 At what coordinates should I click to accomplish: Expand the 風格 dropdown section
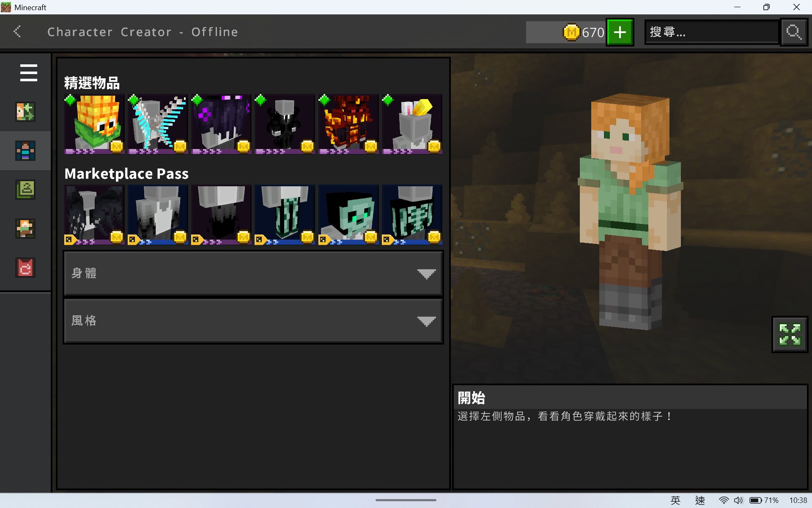coord(253,321)
